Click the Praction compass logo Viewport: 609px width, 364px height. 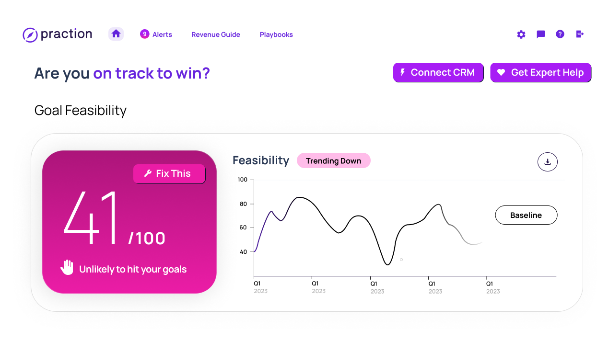tap(30, 34)
